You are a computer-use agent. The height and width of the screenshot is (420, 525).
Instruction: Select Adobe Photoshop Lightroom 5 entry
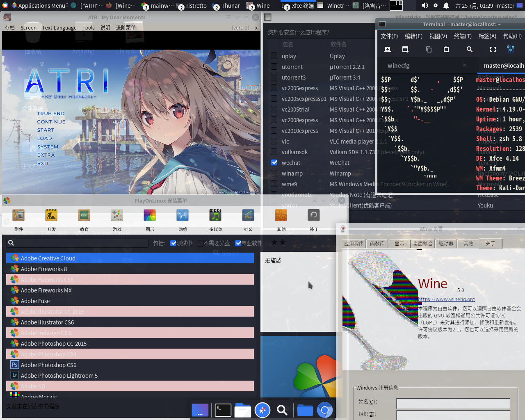tap(130, 376)
